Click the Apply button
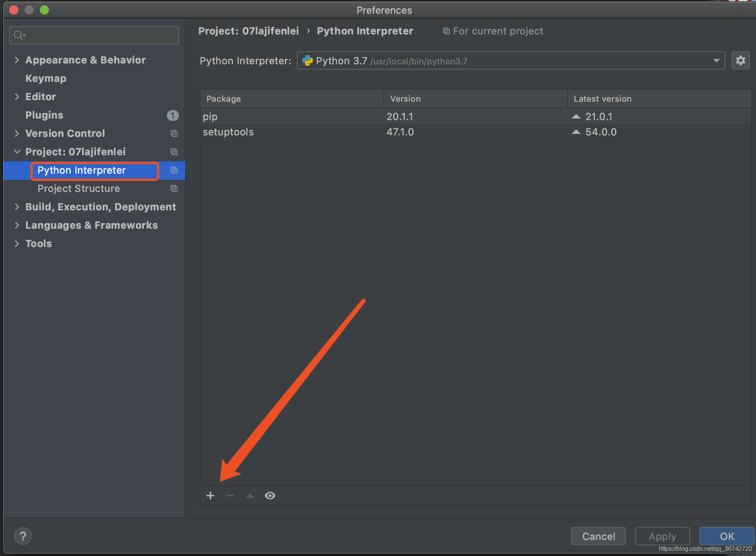Image resolution: width=756 pixels, height=556 pixels. [x=663, y=536]
